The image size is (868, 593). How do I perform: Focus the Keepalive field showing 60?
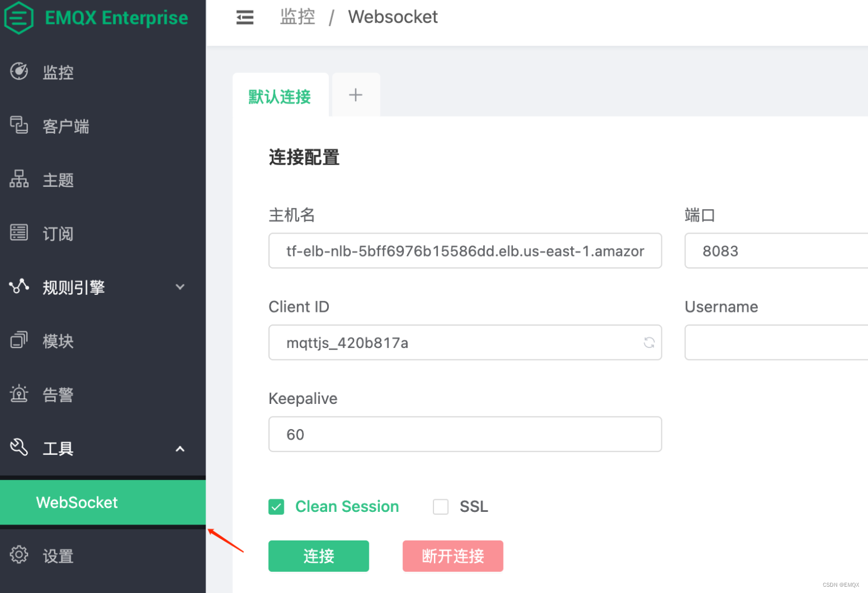pos(465,434)
